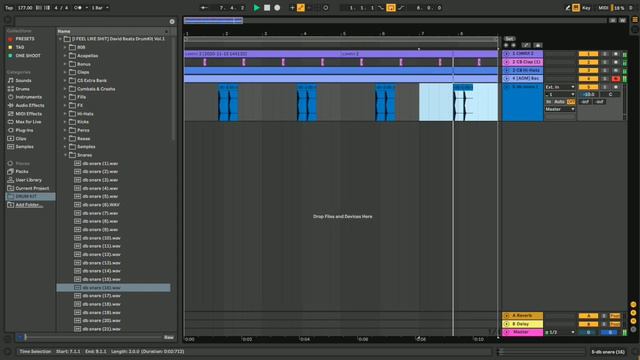The image size is (640, 360).
Task: Open Current Project in Places
Action: 32,188
